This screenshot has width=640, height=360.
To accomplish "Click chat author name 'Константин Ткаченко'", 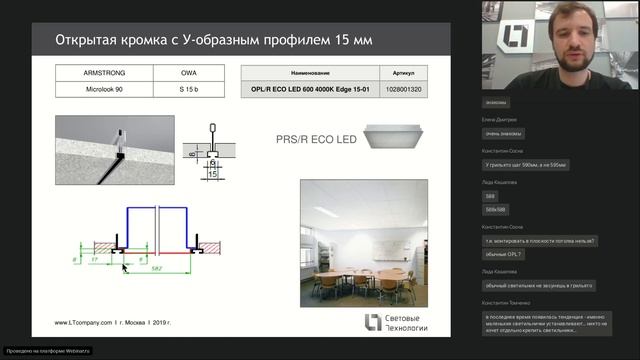I will click(506, 303).
